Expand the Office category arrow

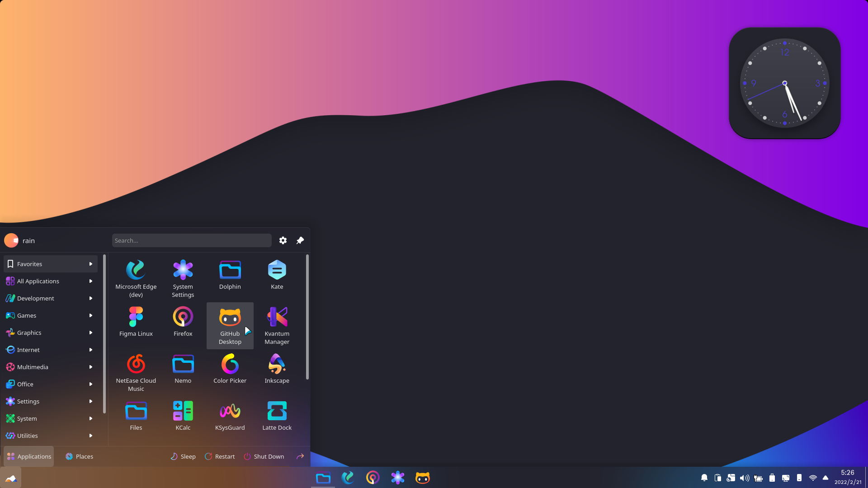click(x=91, y=384)
